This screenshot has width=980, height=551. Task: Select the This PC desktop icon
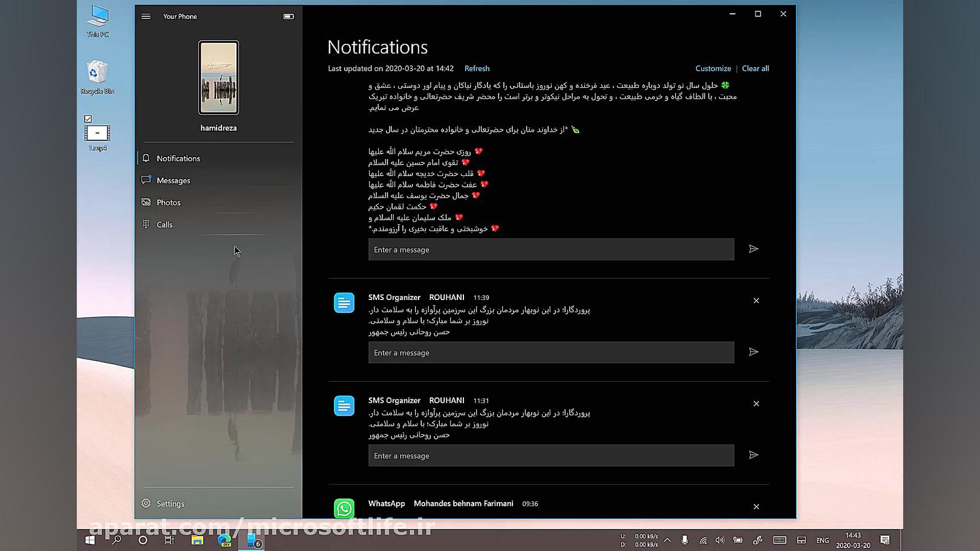click(x=97, y=21)
